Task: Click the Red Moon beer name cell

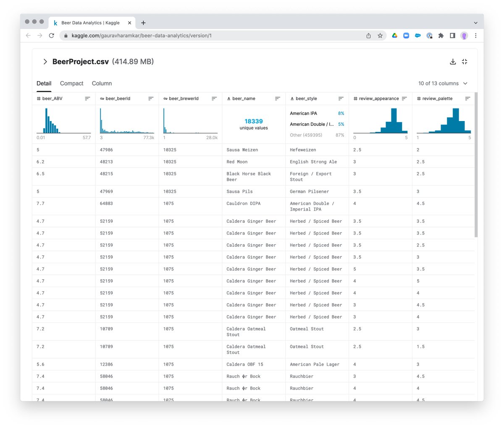Action: [254, 162]
